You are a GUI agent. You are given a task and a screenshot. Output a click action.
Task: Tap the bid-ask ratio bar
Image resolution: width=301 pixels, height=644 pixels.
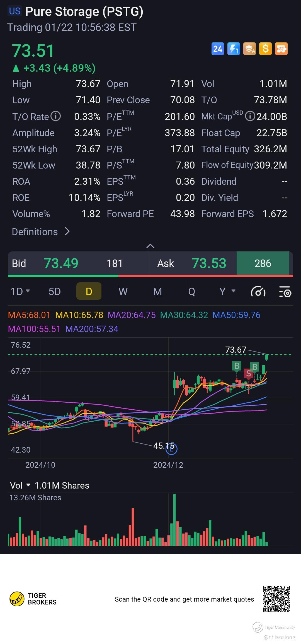pos(151,276)
